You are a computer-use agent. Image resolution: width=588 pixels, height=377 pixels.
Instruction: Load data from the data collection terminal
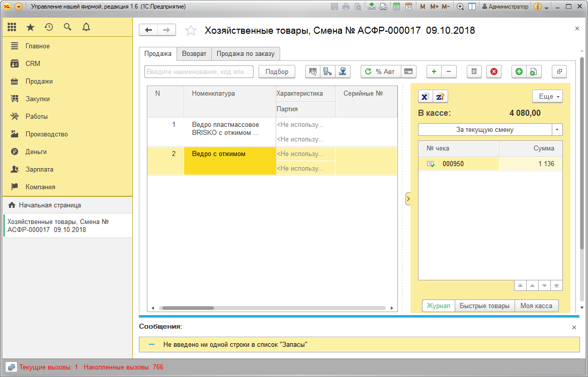[328, 71]
